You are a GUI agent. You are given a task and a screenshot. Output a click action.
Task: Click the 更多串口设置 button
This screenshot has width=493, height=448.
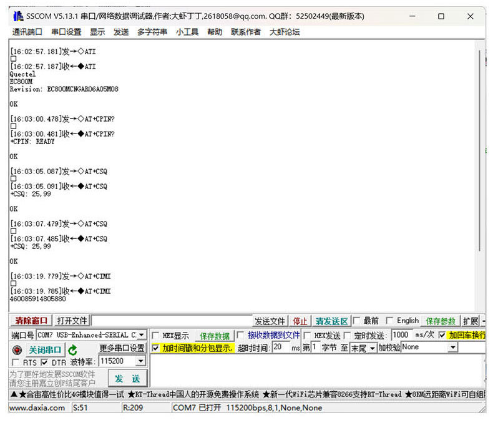(x=122, y=348)
